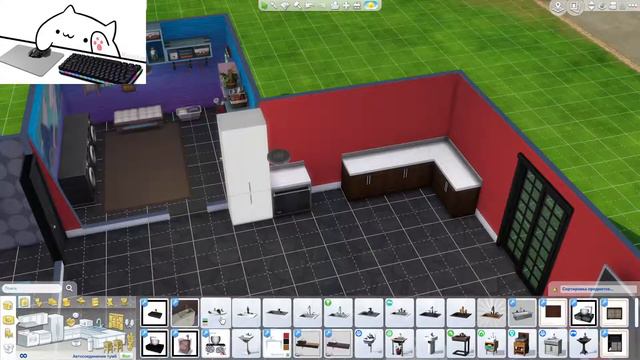Click the sink faucet in kitchen category diagram

point(98,322)
